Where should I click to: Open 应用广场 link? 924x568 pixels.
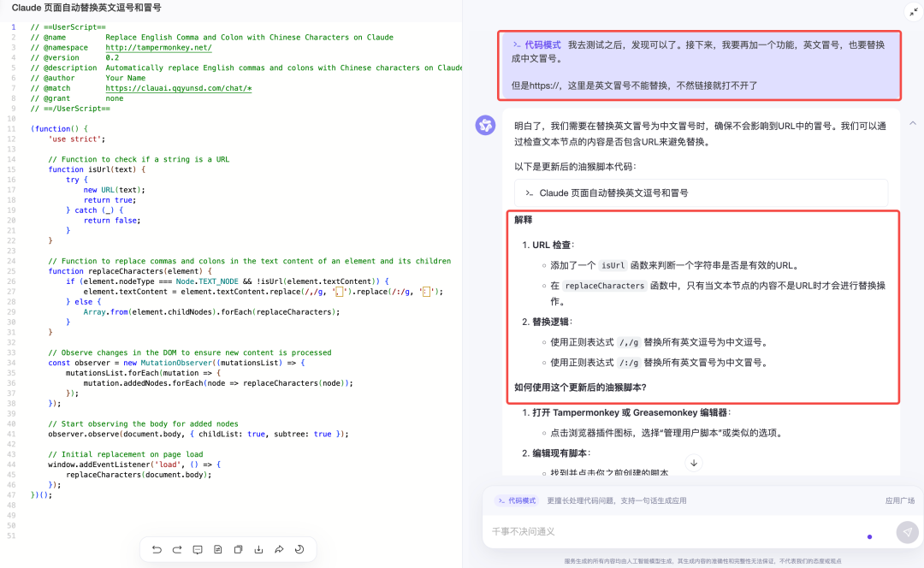899,500
